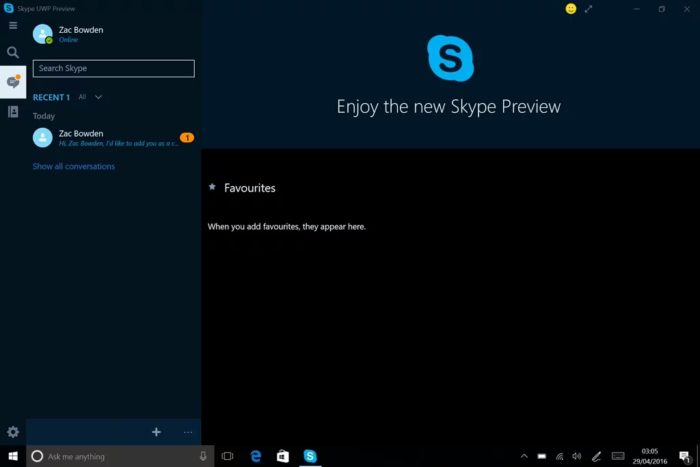This screenshot has width=700, height=467.
Task: Open the touch keyboard tray icon
Action: 618,456
